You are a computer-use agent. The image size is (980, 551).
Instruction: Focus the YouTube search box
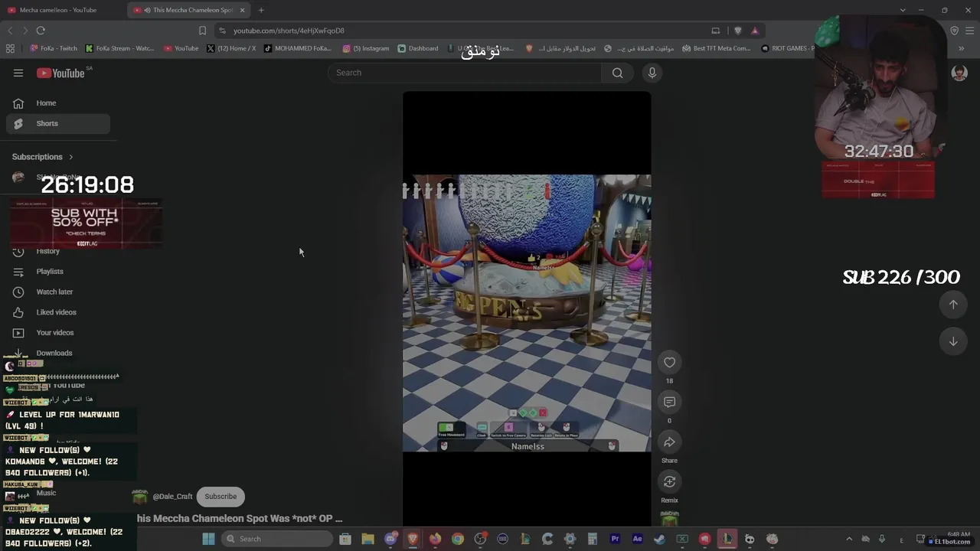coord(465,73)
